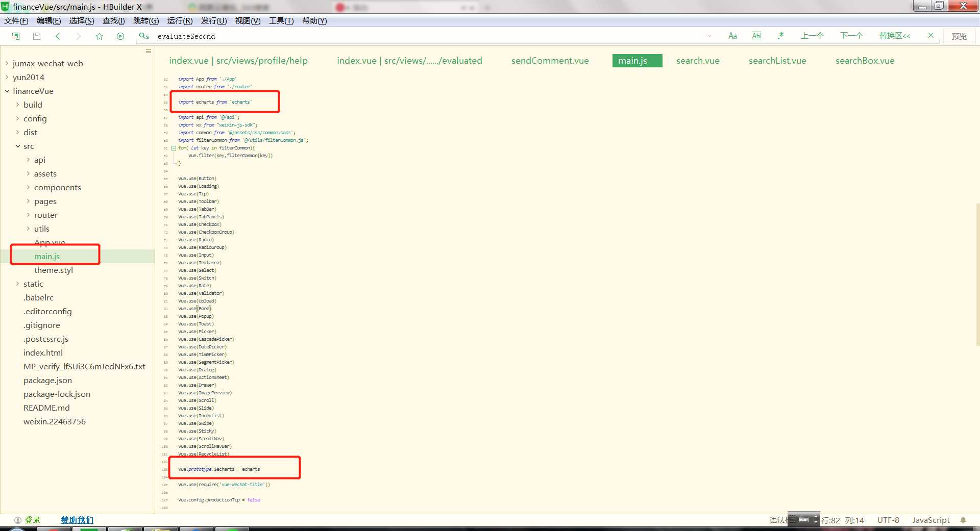
Task: Open 发行(U) menu
Action: pyautogui.click(x=214, y=21)
